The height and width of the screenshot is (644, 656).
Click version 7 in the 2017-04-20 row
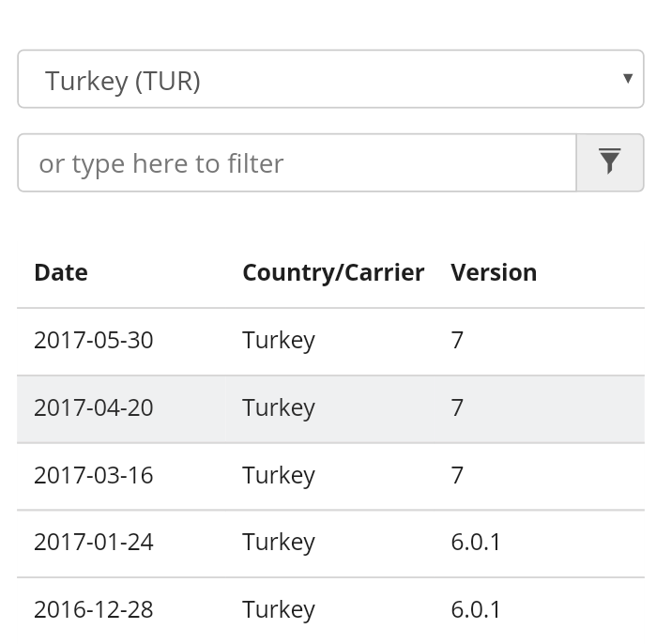click(457, 407)
